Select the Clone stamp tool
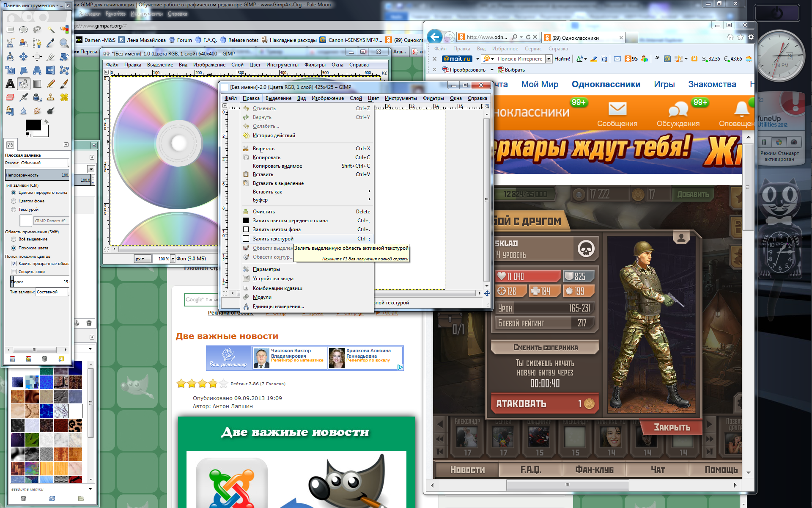The height and width of the screenshot is (508, 812). click(51, 97)
